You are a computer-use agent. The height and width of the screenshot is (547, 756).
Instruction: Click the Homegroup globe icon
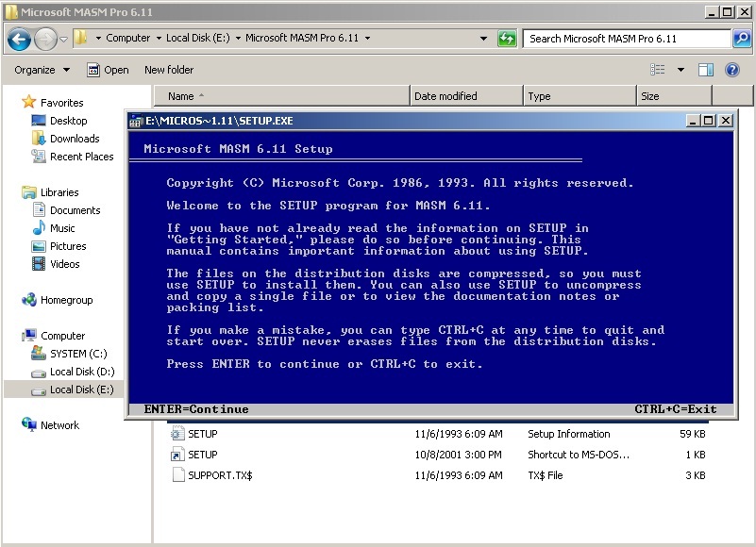coord(29,299)
